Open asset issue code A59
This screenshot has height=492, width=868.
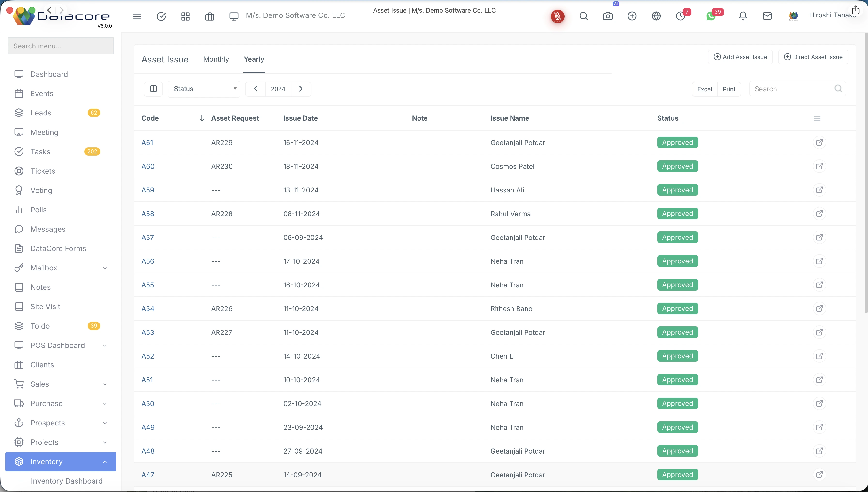[x=148, y=190]
